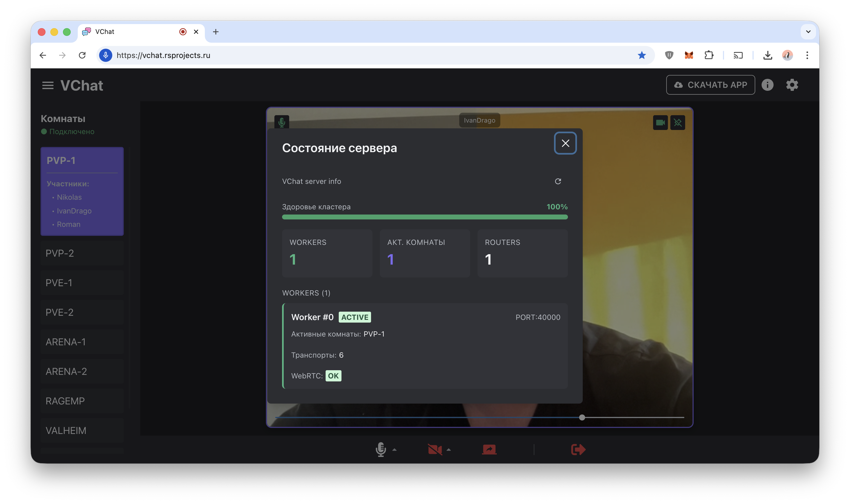The image size is (850, 504).
Task: Close the server status dialog
Action: pyautogui.click(x=565, y=143)
